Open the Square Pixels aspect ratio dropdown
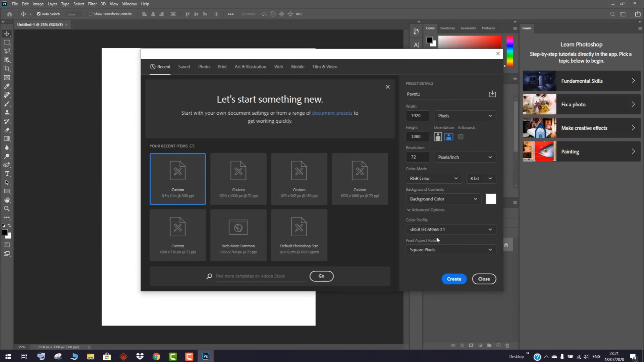 tap(451, 250)
